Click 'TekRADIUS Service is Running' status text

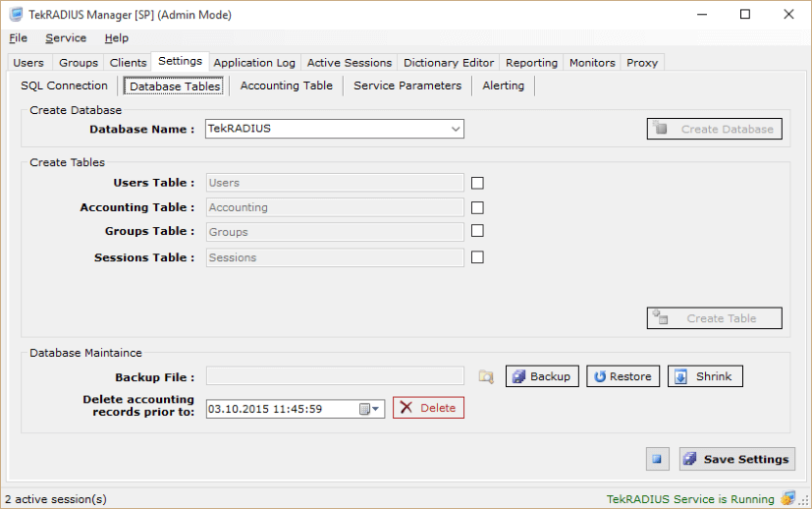point(690,499)
